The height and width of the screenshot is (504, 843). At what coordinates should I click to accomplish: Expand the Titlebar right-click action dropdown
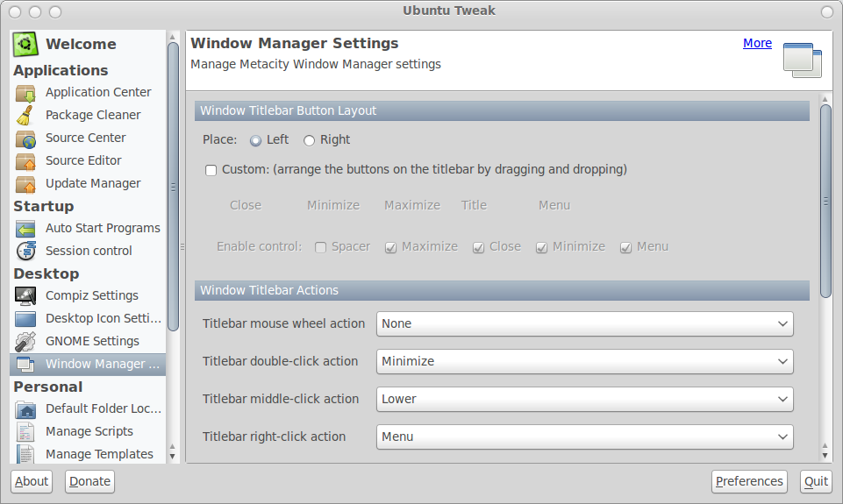(584, 437)
